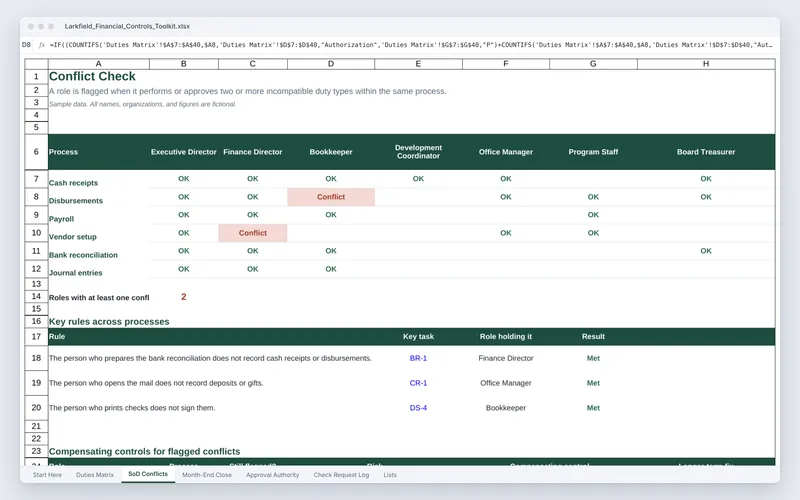The height and width of the screenshot is (500, 800).
Task: Click the Office Manager header cell
Action: point(506,152)
